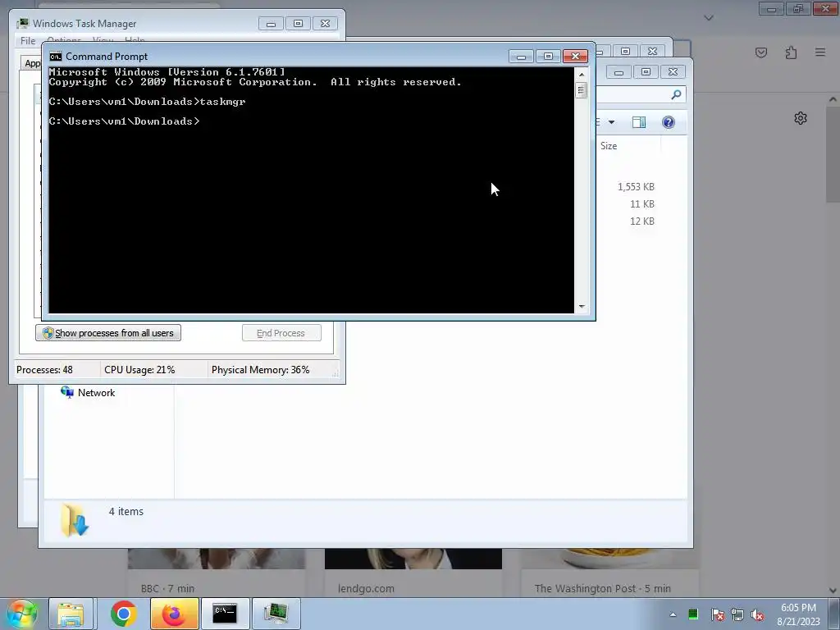Close the Command Prompt window
Viewport: 840px width, 630px height.
(x=575, y=57)
